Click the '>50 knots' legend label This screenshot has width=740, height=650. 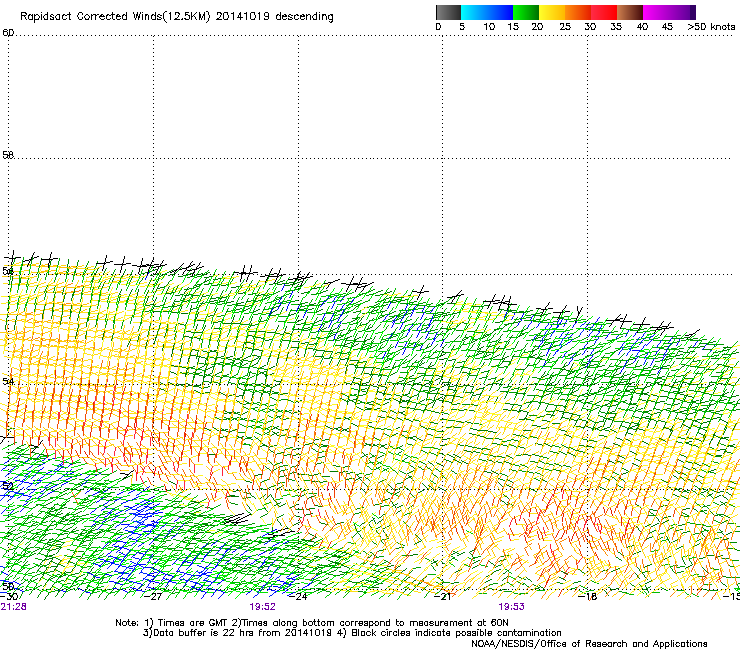711,26
